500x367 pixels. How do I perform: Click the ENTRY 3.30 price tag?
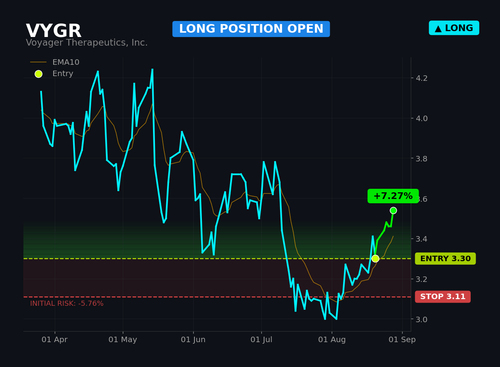pos(445,259)
